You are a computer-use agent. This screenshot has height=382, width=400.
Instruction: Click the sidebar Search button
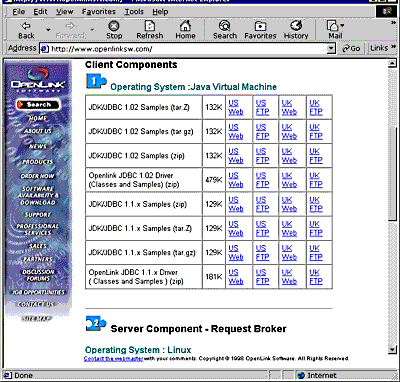click(x=38, y=104)
